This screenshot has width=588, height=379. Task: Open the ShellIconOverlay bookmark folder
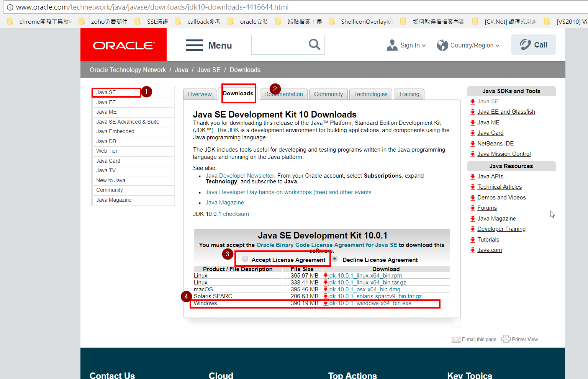pos(361,21)
